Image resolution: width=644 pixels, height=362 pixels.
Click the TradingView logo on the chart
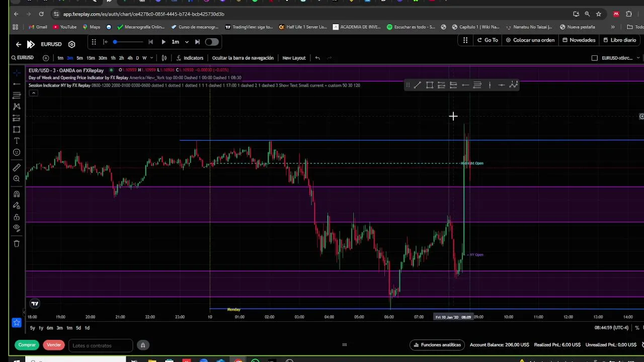pos(35,303)
